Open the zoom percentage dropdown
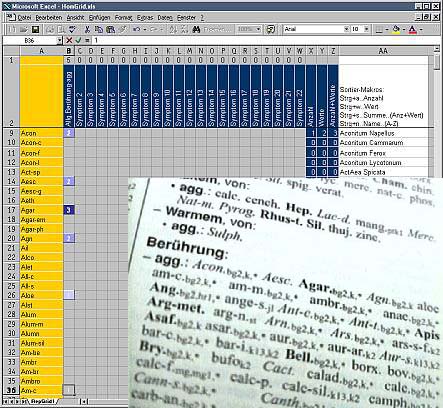 pyautogui.click(x=258, y=29)
